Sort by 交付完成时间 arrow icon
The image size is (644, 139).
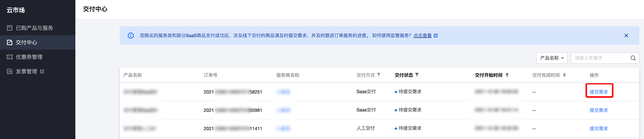point(565,75)
